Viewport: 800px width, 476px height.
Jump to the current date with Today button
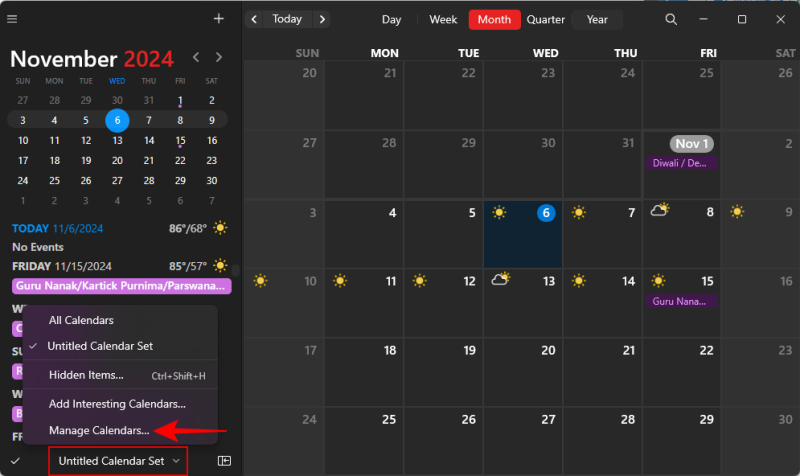(287, 19)
